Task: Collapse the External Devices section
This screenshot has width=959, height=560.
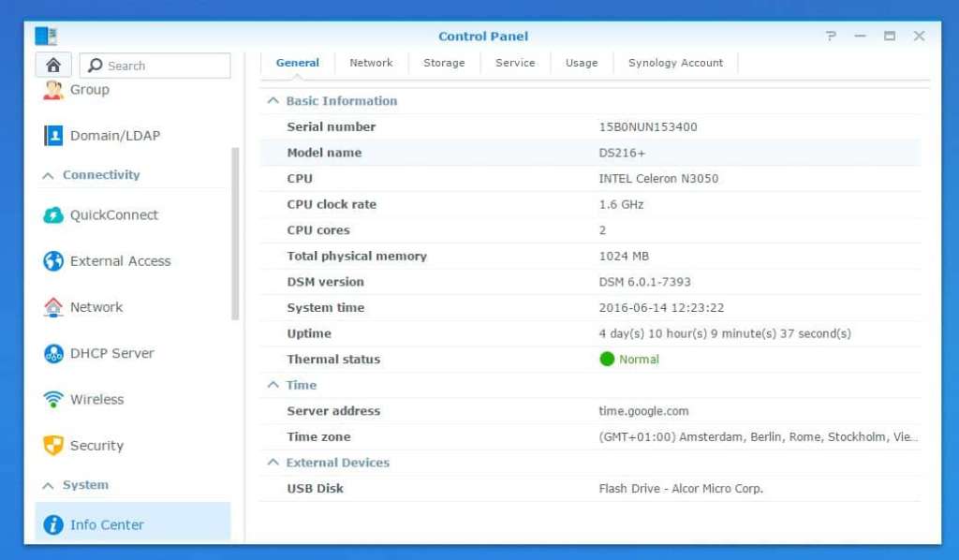Action: [x=273, y=463]
